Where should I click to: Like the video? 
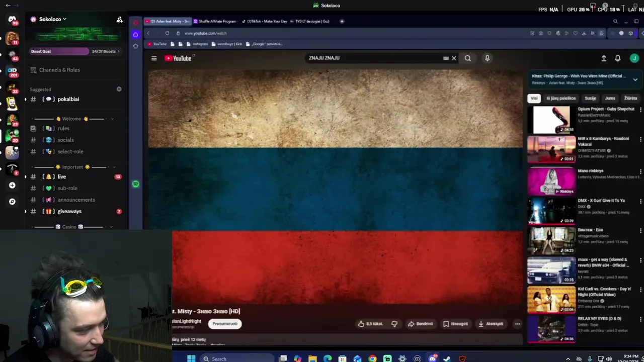[370, 324]
